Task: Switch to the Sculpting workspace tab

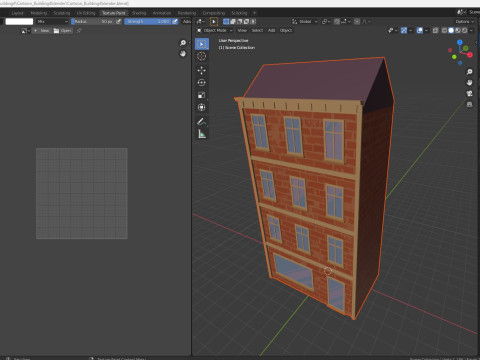Action: coord(62,13)
